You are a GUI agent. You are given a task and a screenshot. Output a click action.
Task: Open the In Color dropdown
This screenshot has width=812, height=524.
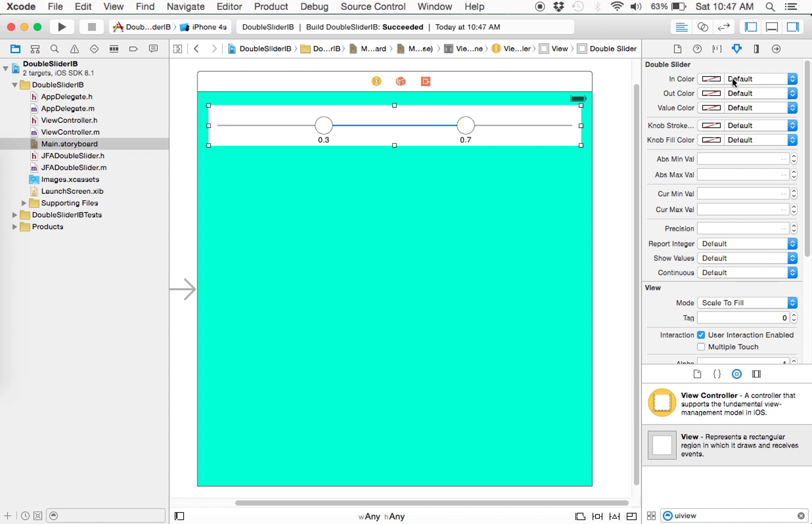tap(761, 79)
